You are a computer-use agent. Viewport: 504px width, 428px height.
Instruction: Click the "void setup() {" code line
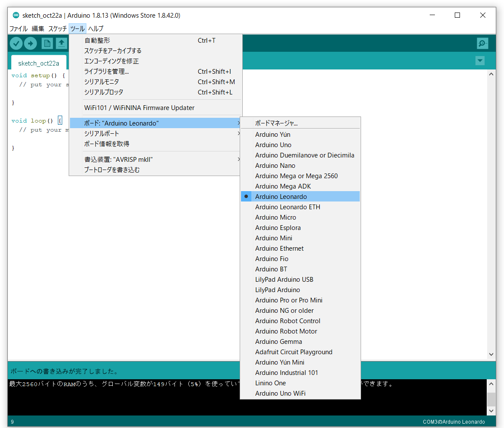[x=38, y=76]
